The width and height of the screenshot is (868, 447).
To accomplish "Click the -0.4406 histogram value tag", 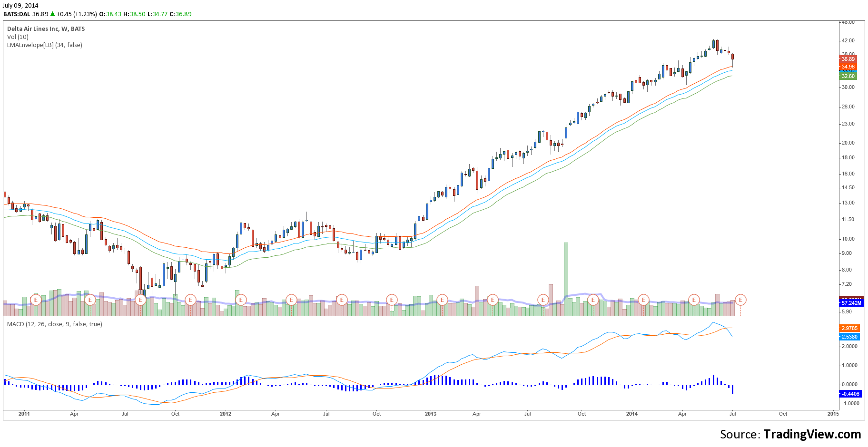I will click(x=850, y=394).
